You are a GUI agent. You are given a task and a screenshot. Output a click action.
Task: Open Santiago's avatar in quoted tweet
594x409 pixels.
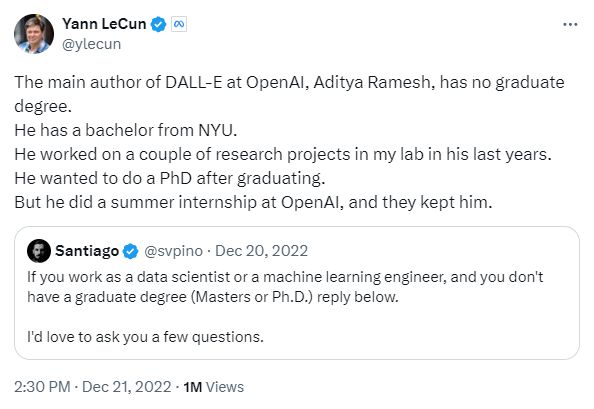pos(39,251)
